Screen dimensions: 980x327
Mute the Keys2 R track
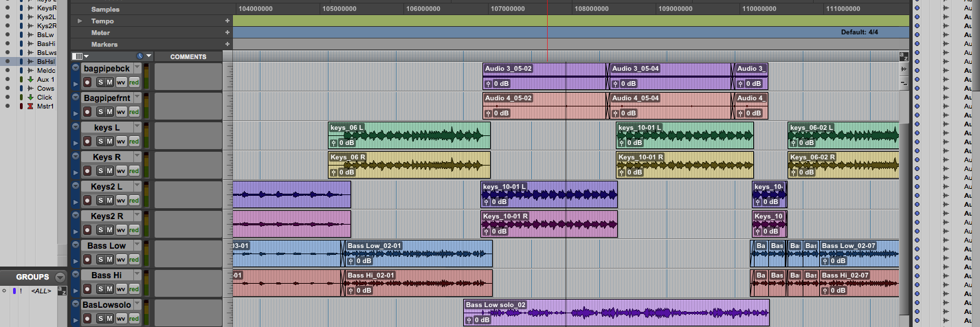tap(110, 230)
